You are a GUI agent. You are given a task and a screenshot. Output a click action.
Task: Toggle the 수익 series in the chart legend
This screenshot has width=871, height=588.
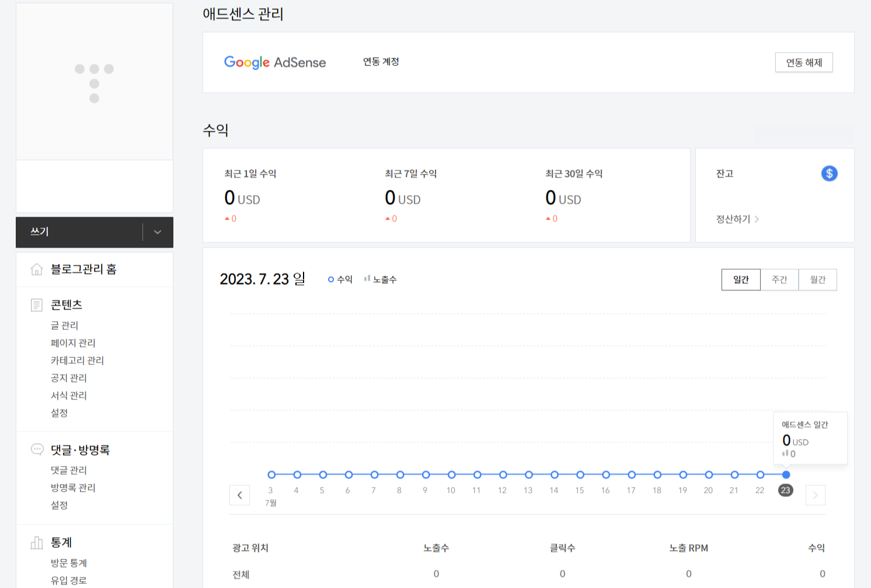340,279
